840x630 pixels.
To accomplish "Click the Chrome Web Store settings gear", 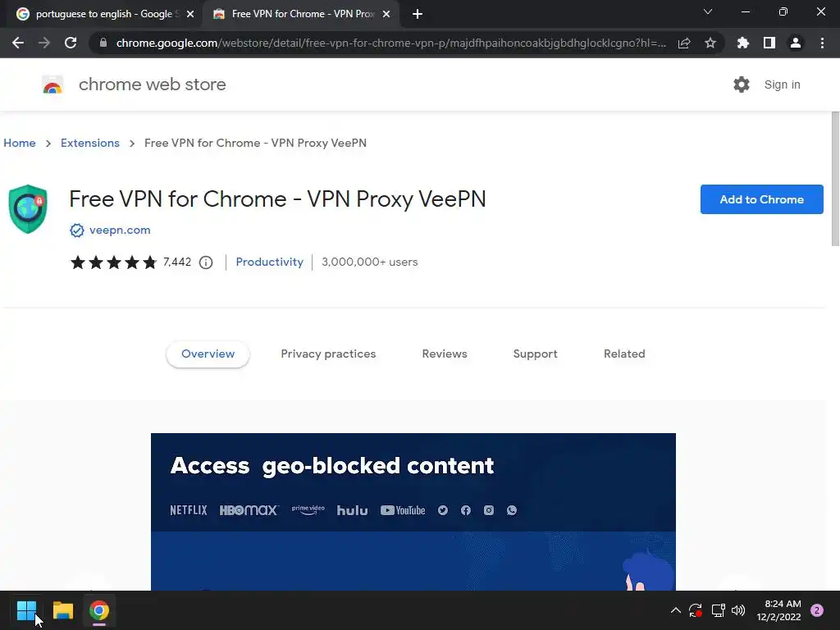I will click(x=742, y=84).
